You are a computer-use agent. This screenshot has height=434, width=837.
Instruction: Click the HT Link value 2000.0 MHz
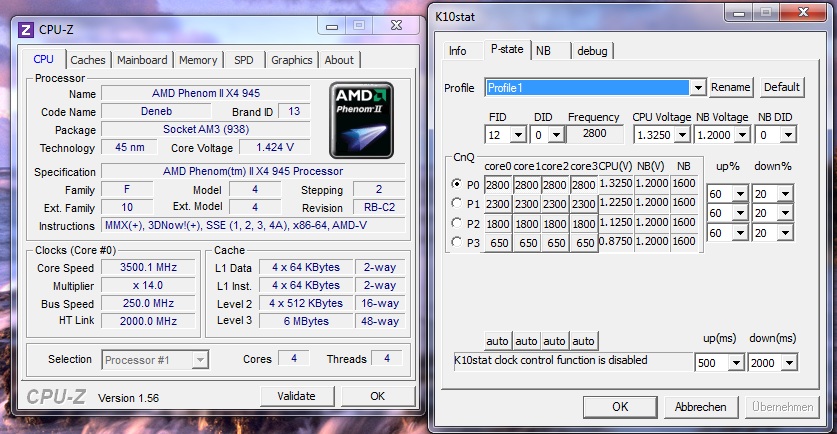[148, 321]
